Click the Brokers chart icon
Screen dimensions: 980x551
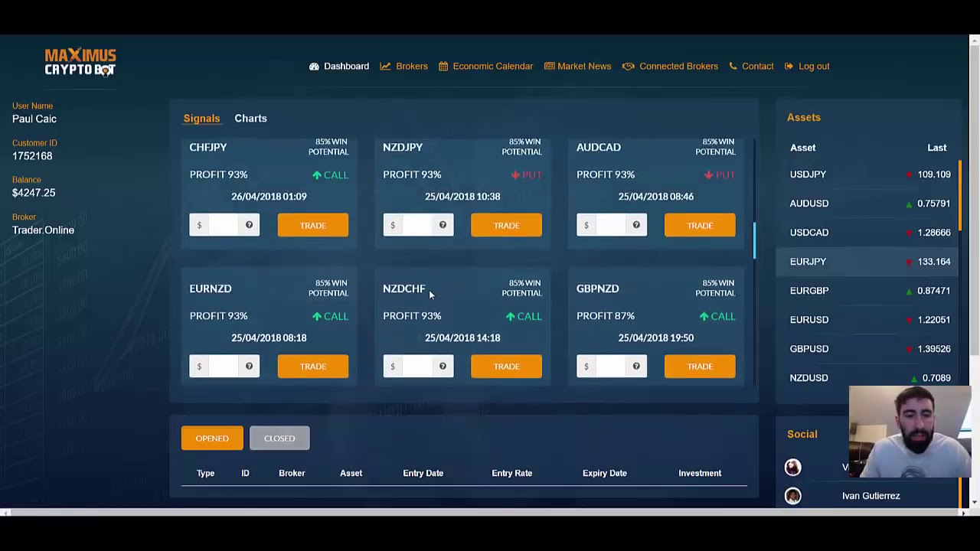[x=385, y=67]
